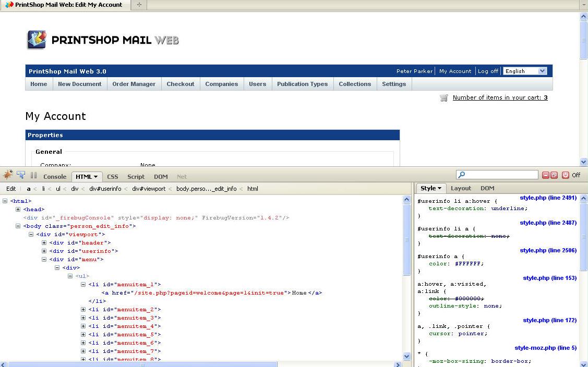Image resolution: width=588 pixels, height=367 pixels.
Task: Collapse the ul node
Action: [70, 276]
